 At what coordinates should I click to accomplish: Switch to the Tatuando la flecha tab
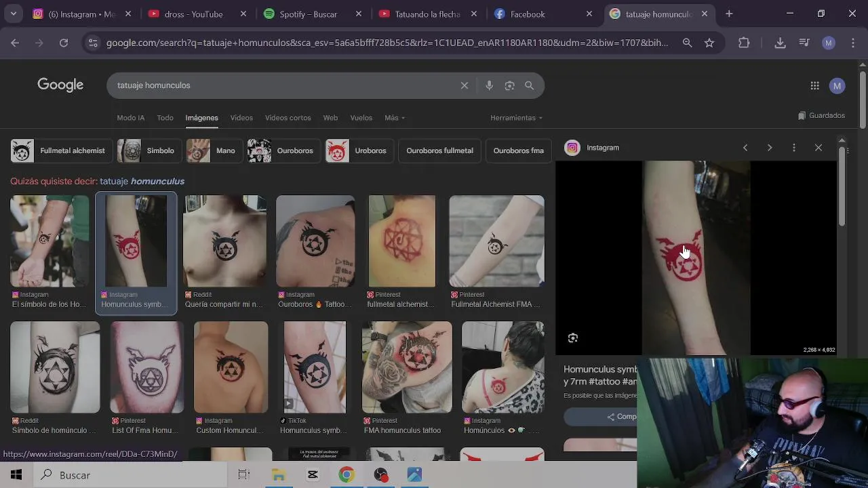point(427,14)
